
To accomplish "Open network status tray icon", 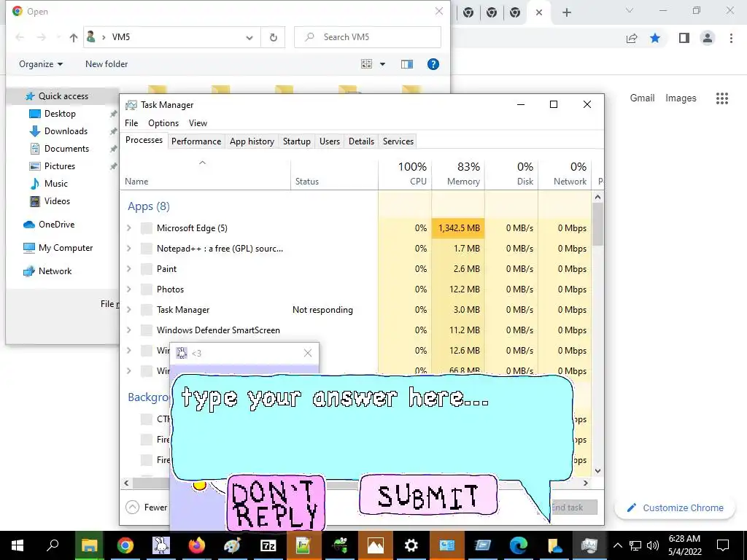I will (635, 545).
